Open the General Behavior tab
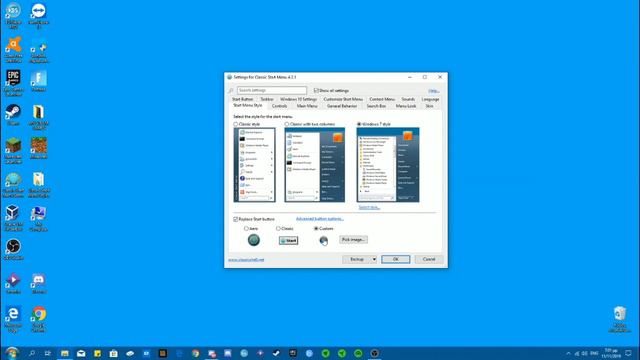640x360 pixels. pos(342,106)
